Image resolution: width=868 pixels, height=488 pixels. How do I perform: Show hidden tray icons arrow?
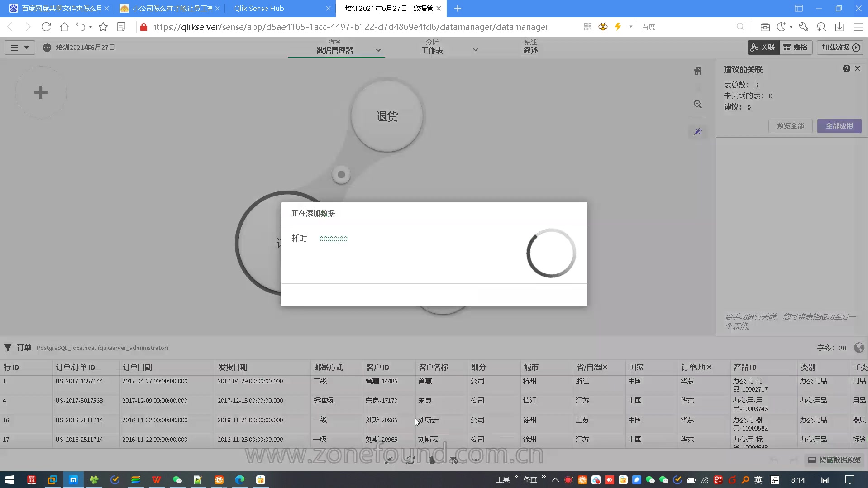pyautogui.click(x=555, y=480)
